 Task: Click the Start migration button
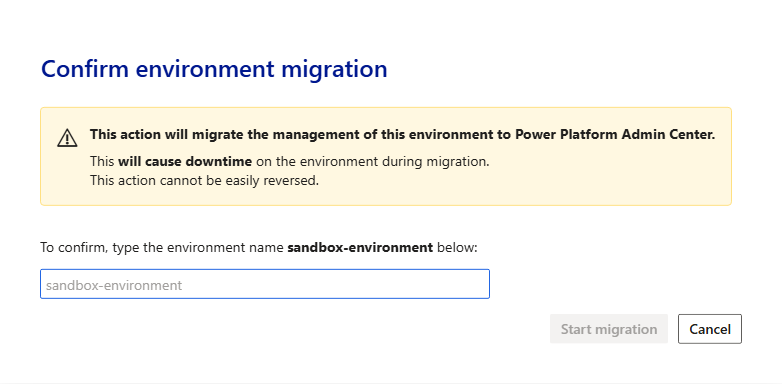(x=608, y=329)
